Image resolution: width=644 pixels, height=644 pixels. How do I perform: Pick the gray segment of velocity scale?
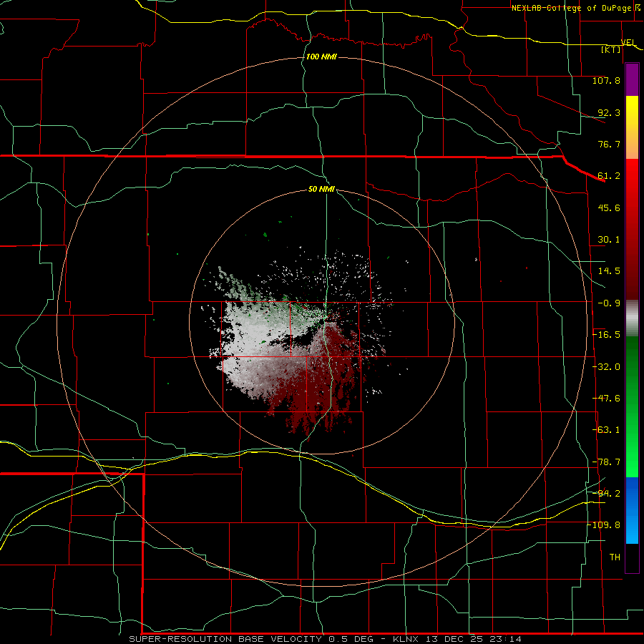(x=632, y=318)
